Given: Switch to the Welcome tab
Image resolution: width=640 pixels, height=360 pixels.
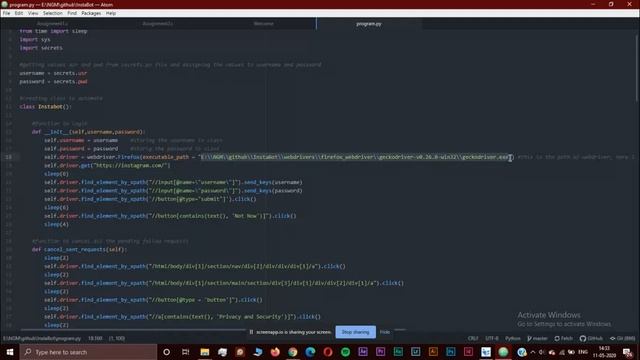Looking at the screenshot, I should tap(264, 24).
